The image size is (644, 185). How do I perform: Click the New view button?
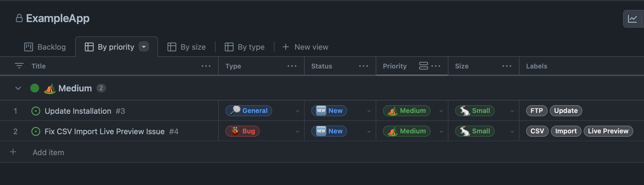305,47
